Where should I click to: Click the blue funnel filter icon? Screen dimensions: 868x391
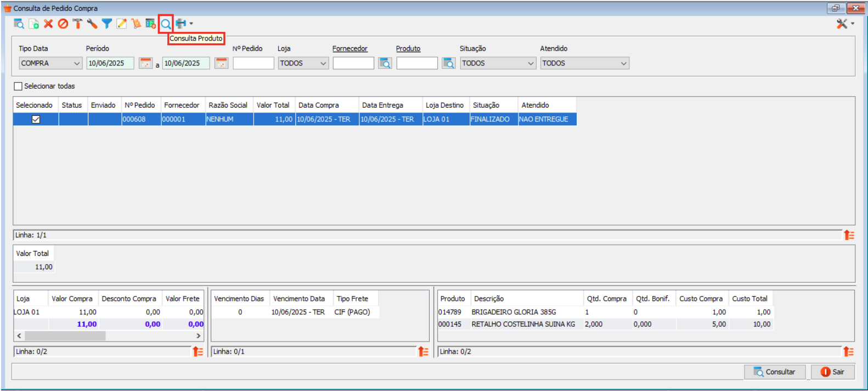tap(107, 24)
